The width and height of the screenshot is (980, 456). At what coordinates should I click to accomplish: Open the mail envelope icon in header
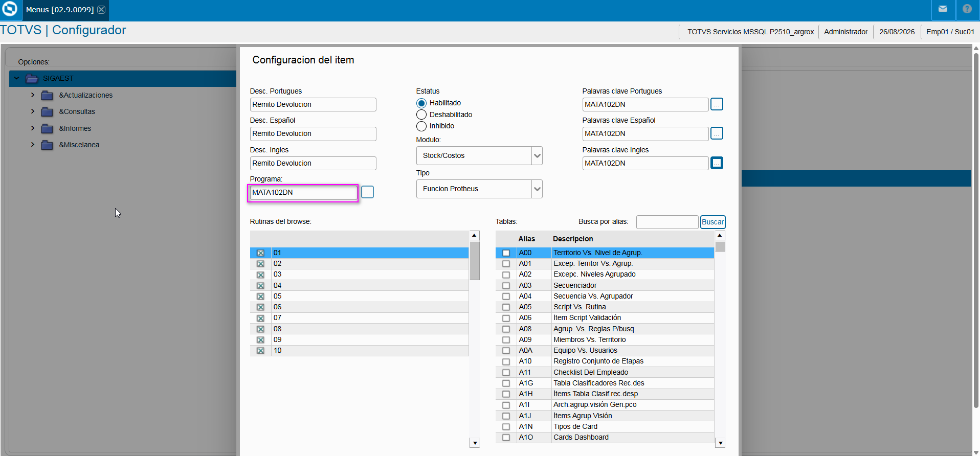click(943, 9)
